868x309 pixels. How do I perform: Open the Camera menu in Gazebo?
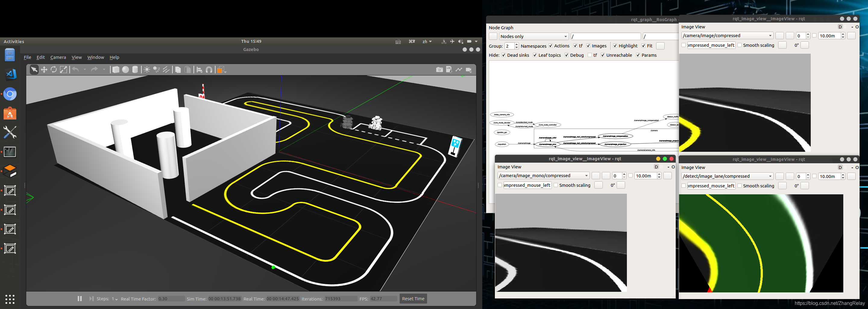[58, 57]
